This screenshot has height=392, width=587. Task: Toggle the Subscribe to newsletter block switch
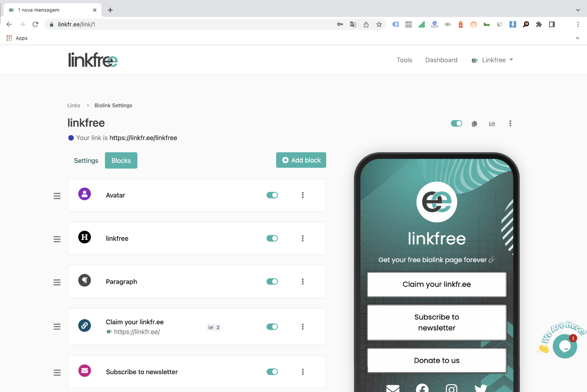pos(272,372)
